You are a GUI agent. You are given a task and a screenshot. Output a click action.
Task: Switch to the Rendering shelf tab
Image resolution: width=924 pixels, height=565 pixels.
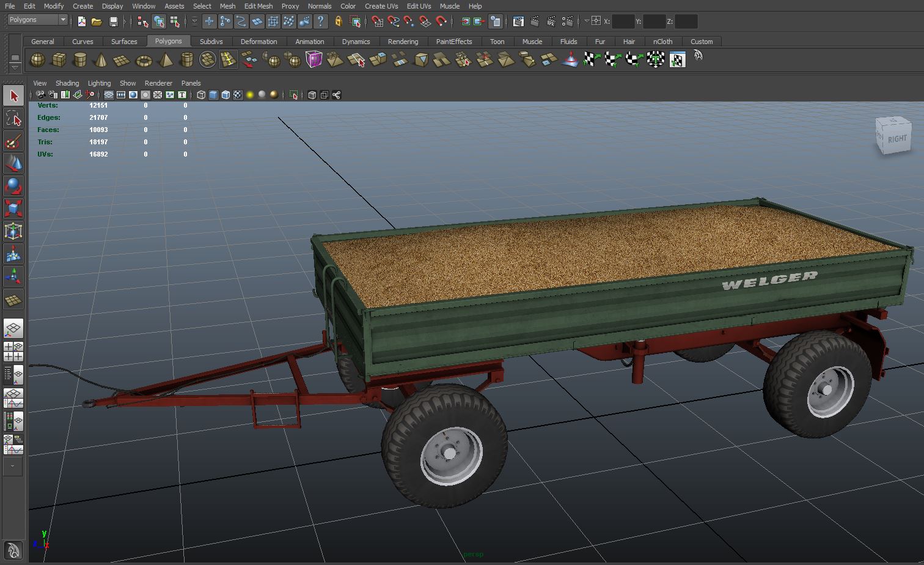[x=403, y=42]
